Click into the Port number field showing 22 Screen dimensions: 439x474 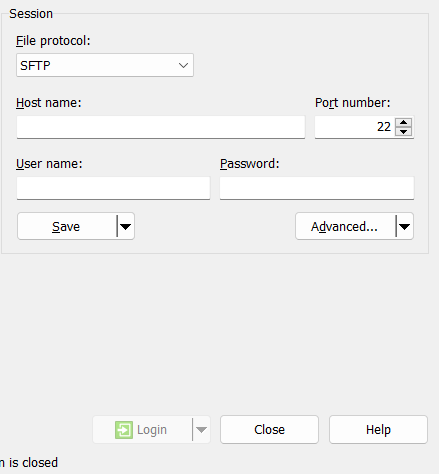354,127
